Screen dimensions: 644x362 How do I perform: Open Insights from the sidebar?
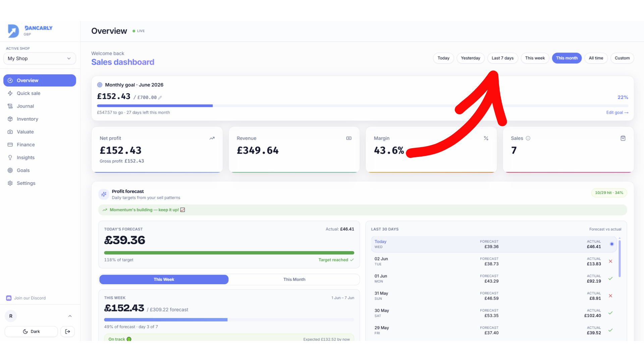[x=40, y=158]
